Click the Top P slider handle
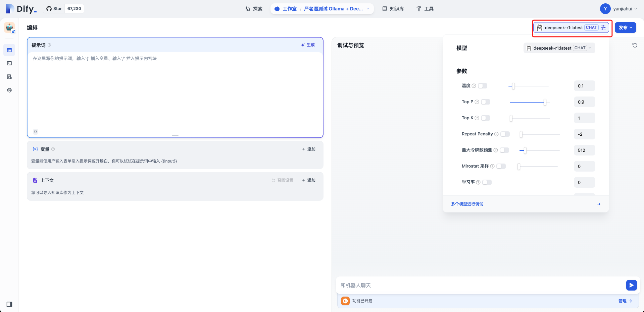Image resolution: width=644 pixels, height=312 pixels. coord(545,102)
